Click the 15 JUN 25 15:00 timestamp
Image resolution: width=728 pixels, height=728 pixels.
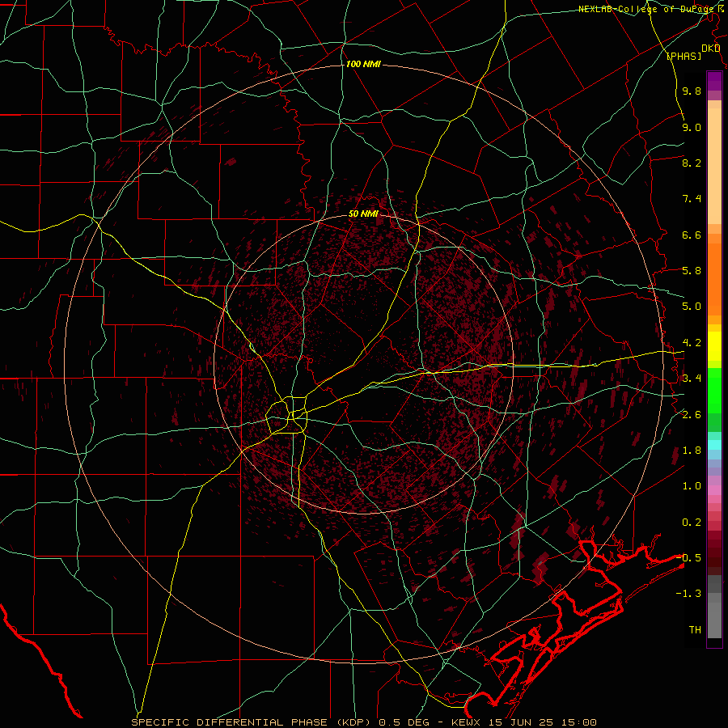point(542,722)
